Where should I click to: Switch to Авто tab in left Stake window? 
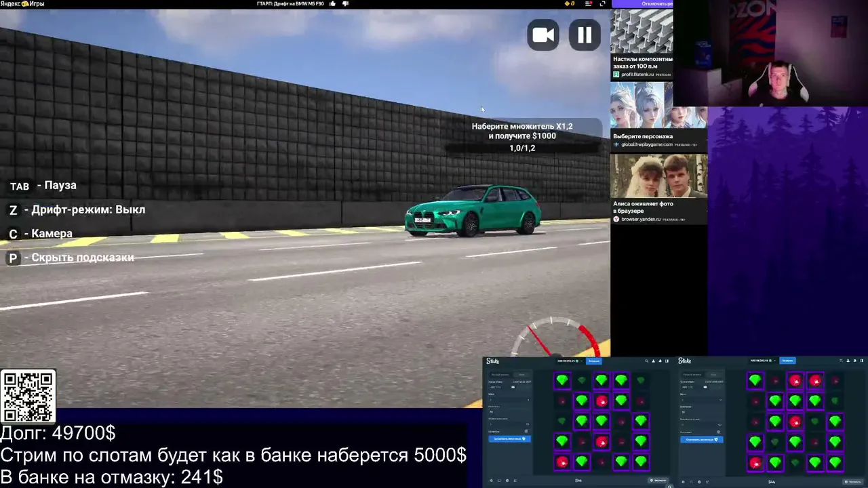coord(521,374)
